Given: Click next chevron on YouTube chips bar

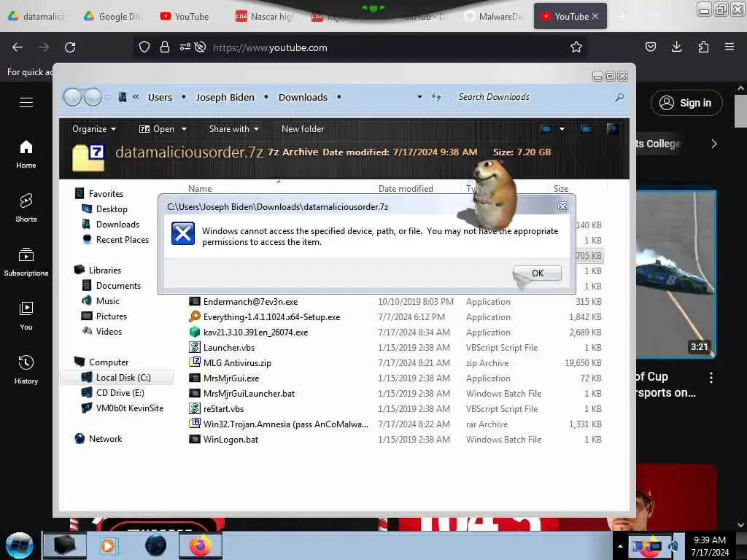Looking at the screenshot, I should [x=713, y=144].
